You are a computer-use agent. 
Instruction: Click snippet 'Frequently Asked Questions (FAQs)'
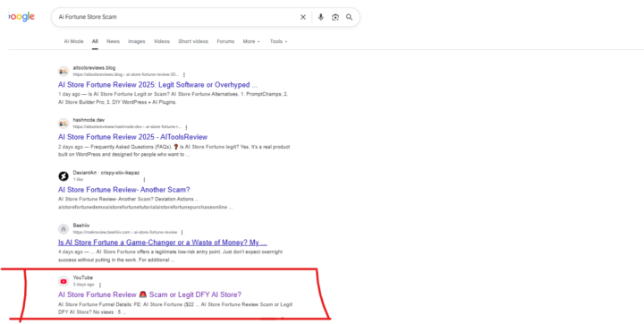[x=131, y=147]
